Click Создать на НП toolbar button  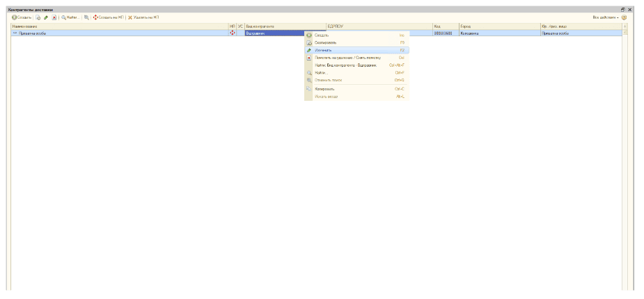click(108, 17)
